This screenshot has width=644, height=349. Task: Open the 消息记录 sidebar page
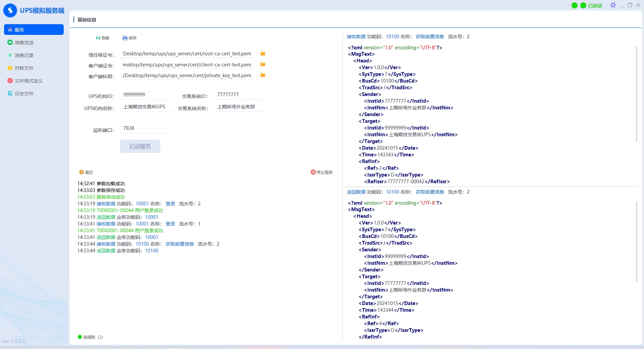click(34, 55)
